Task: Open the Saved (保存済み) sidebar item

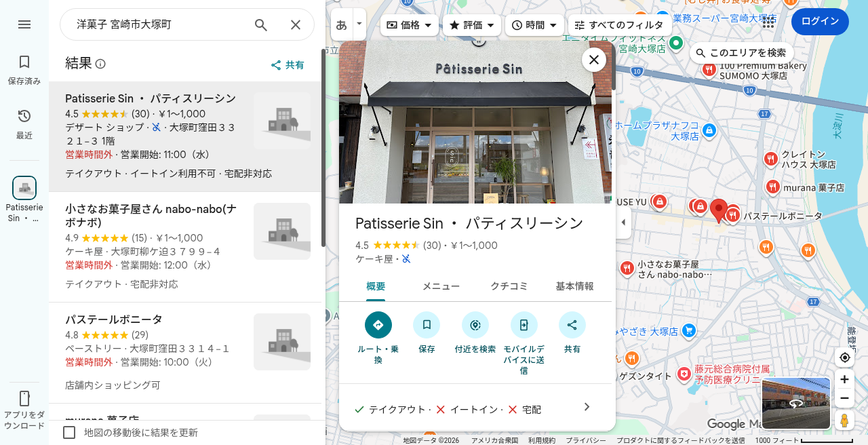Action: coord(24,70)
